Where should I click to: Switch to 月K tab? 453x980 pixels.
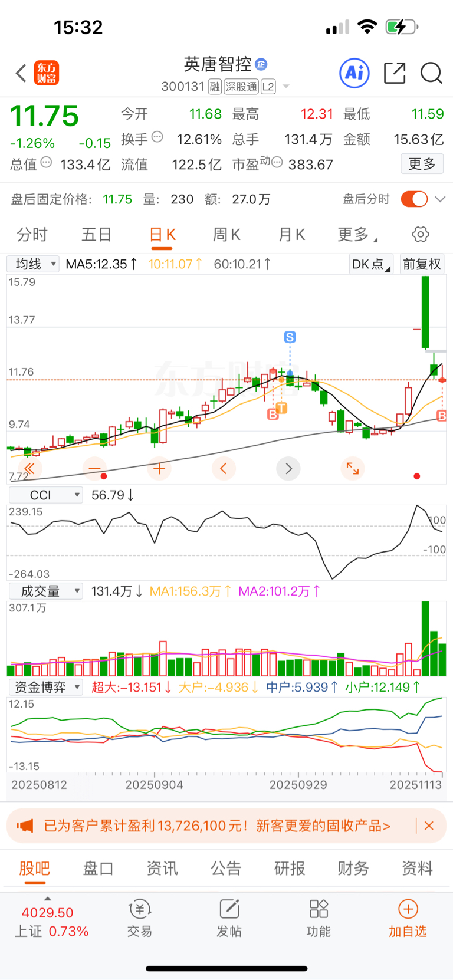(x=291, y=235)
